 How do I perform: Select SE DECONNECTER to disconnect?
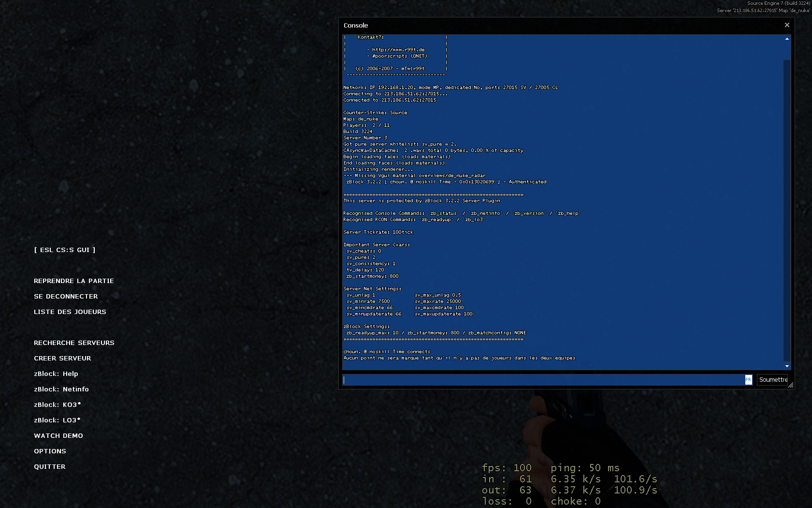tap(66, 297)
